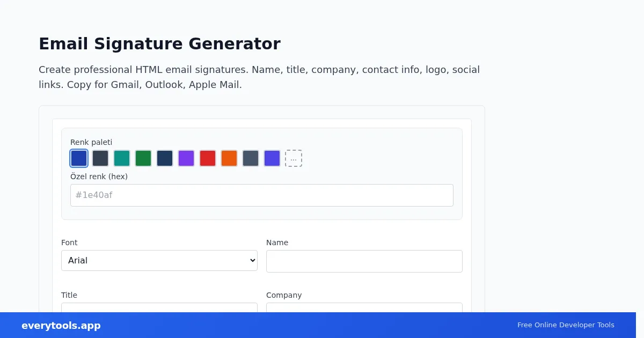
Task: Focus the Name text field
Action: tap(364, 261)
